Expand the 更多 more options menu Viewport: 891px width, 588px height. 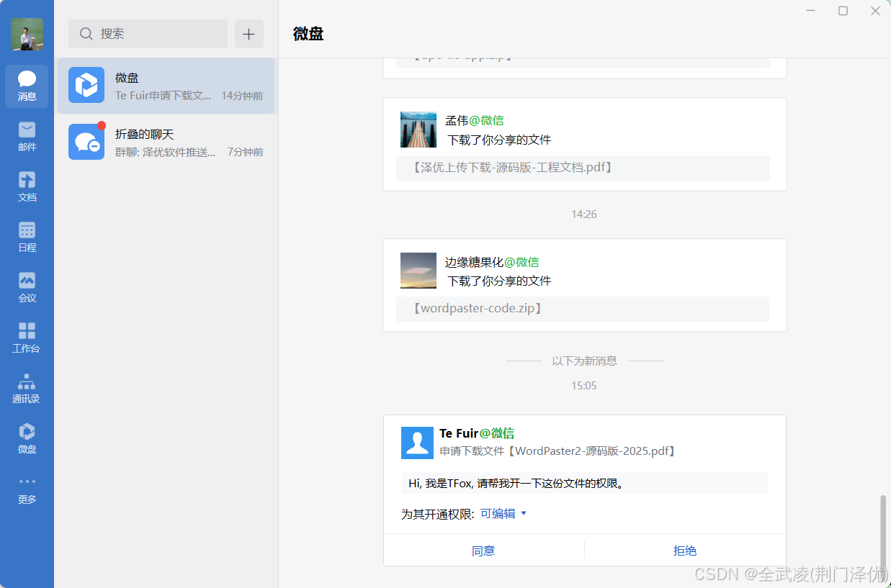27,489
